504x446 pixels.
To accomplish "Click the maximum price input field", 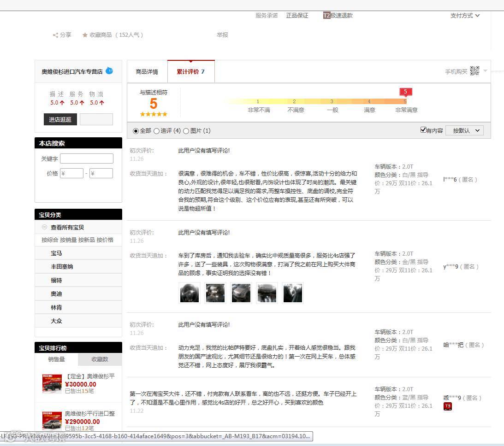I will click(101, 173).
